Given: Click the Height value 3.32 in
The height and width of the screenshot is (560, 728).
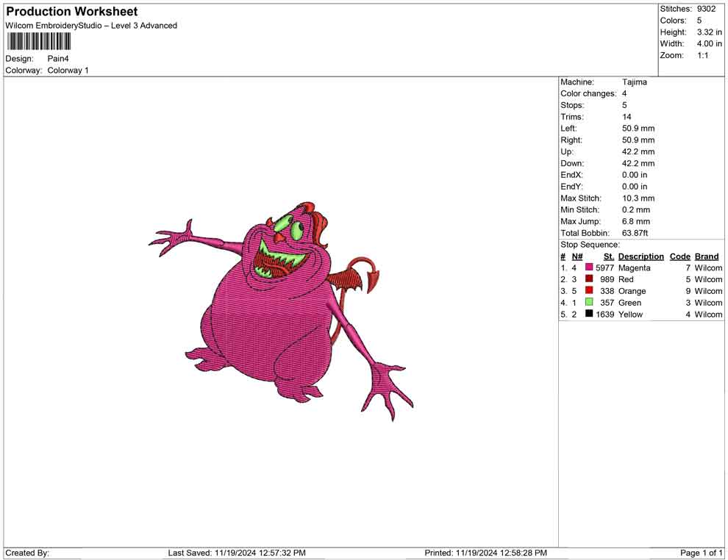Looking at the screenshot, I should tap(710, 32).
